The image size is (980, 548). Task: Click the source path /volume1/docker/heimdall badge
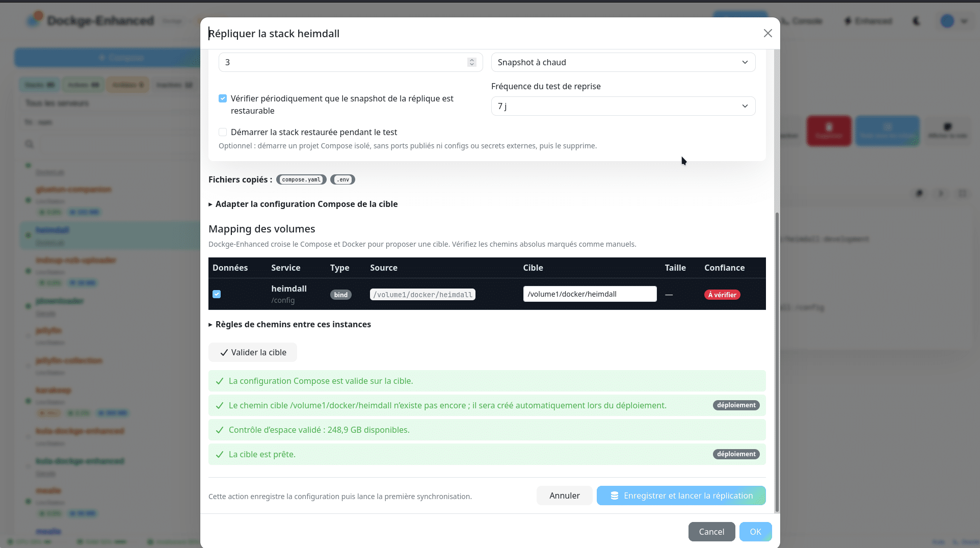pyautogui.click(x=422, y=295)
